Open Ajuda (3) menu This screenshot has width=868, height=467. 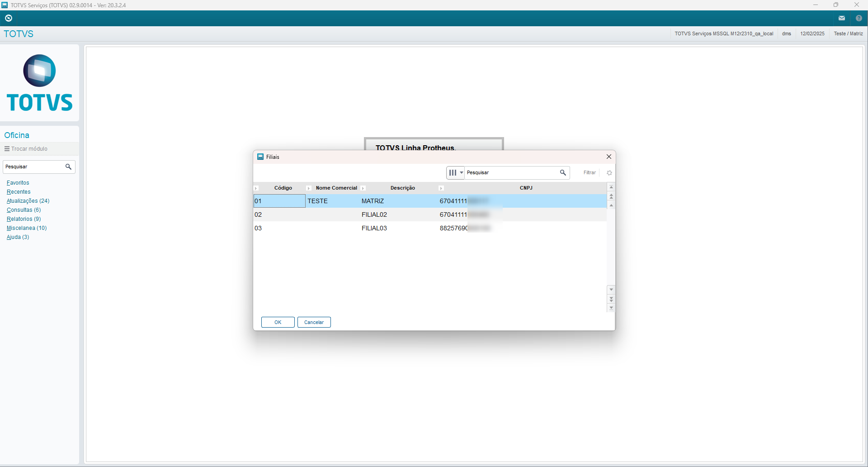pos(18,237)
